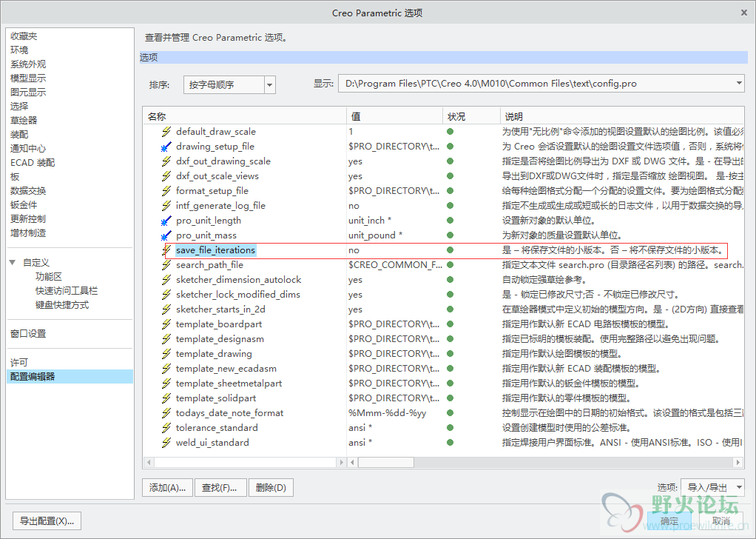Select 功能区 under 自定义
756x539 pixels.
pyautogui.click(x=49, y=276)
